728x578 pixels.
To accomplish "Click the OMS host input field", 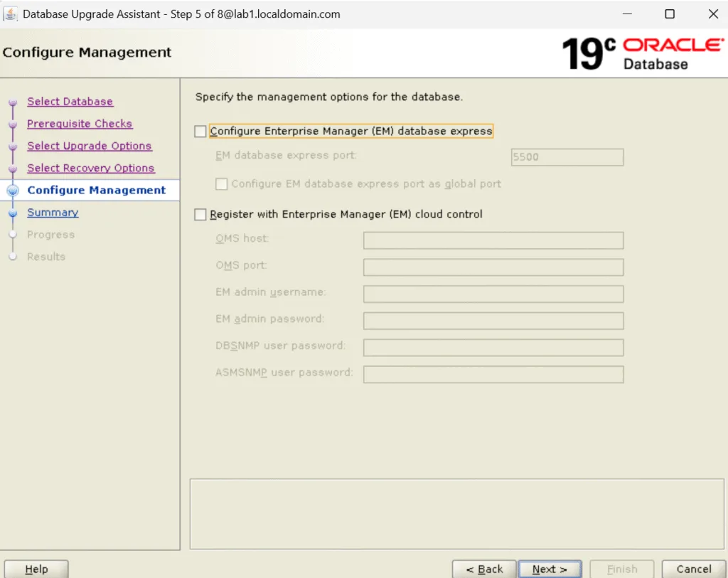I will coord(493,240).
